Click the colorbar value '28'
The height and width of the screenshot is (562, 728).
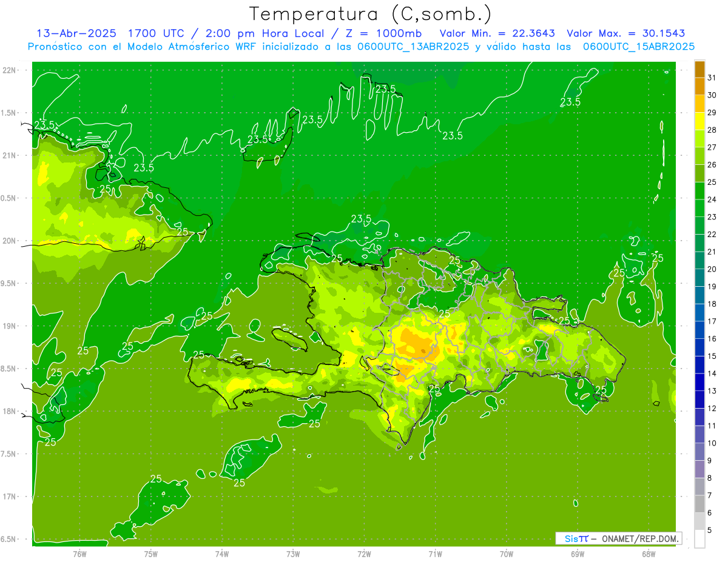tap(712, 130)
